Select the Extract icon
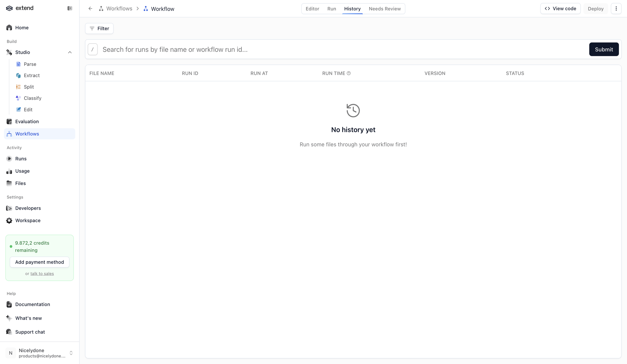This screenshot has width=627, height=364. click(18, 75)
